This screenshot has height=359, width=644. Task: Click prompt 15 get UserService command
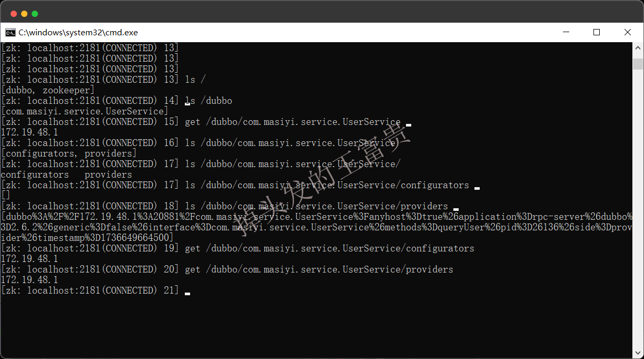tap(293, 122)
